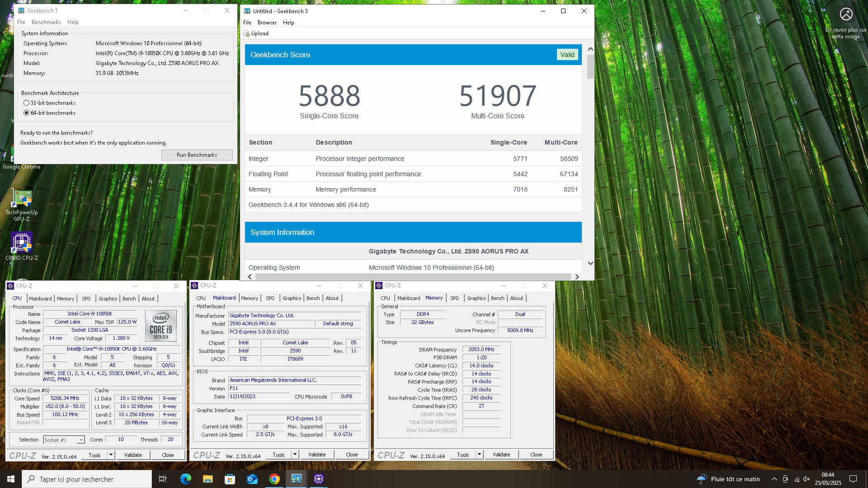Open File menu in Geekbench 3 small window
The image size is (868, 488).
pos(21,22)
